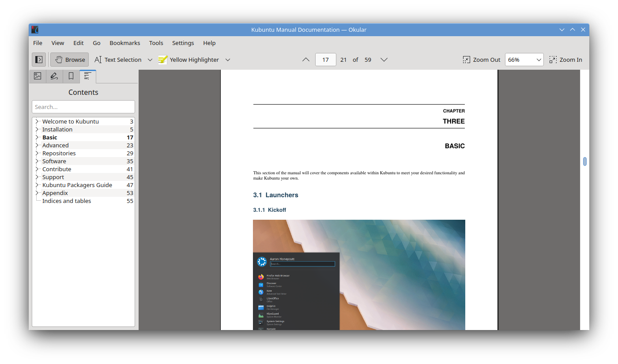
Task: Click the Kickoff screenshot image in document
Action: point(359,275)
